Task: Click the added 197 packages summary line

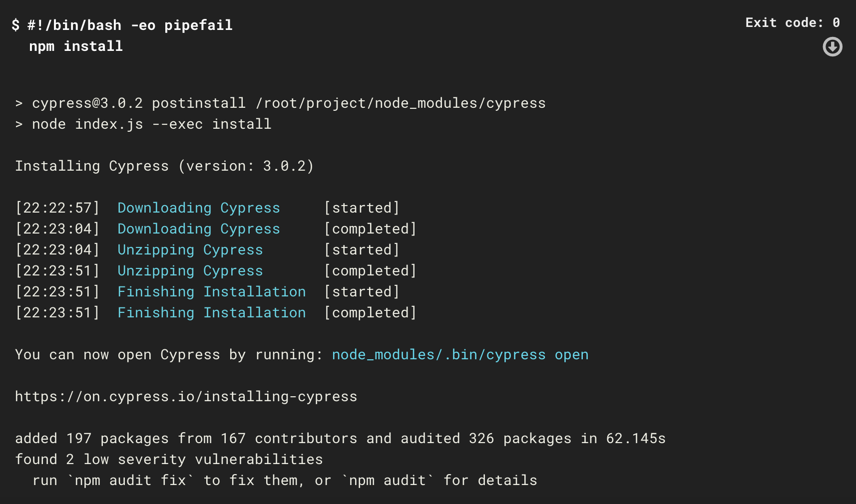Action: pyautogui.click(x=340, y=438)
